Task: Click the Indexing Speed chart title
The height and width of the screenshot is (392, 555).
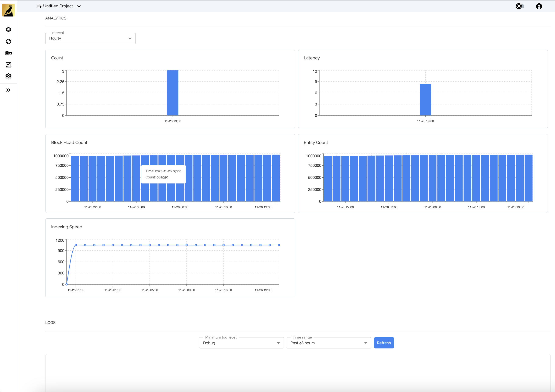Action: click(x=67, y=227)
